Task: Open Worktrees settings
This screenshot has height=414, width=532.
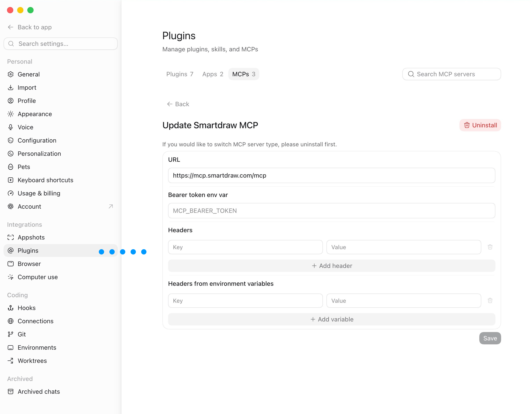Action: [60, 361]
